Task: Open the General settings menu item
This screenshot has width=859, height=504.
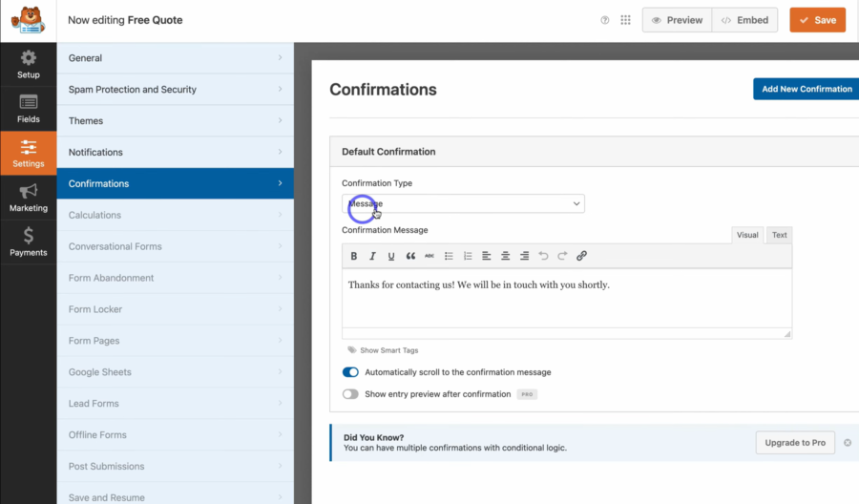Action: [x=175, y=58]
